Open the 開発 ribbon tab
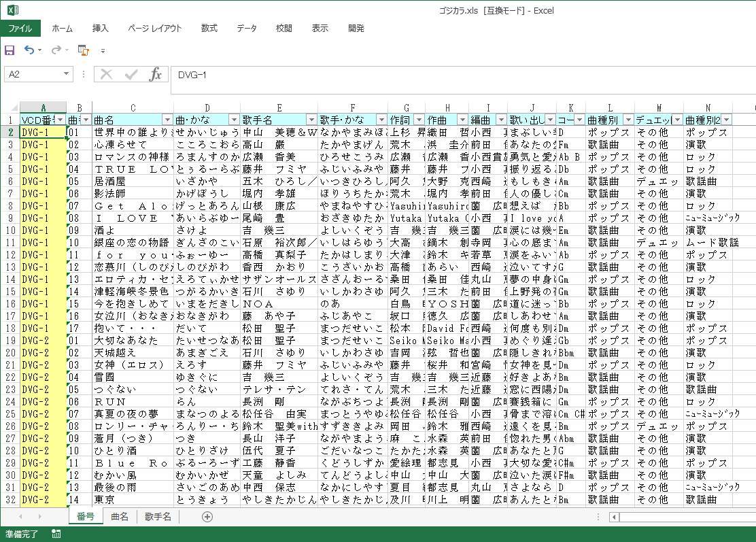756x542 pixels. pyautogui.click(x=356, y=29)
